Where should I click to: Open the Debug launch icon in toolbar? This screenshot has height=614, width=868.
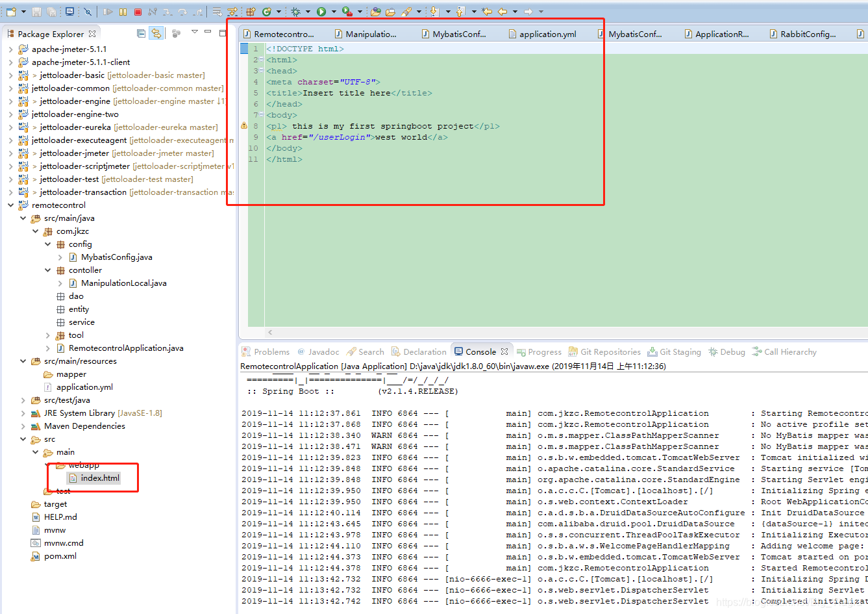tap(295, 11)
